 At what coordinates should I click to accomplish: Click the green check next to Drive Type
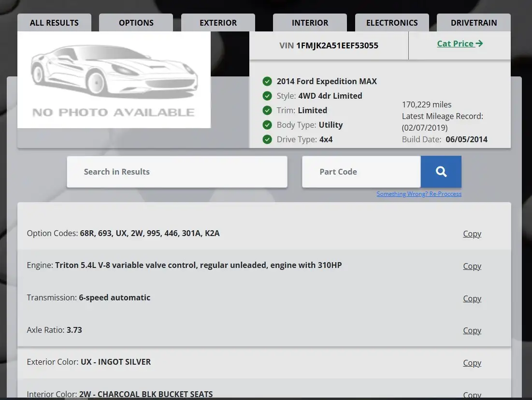[267, 139]
